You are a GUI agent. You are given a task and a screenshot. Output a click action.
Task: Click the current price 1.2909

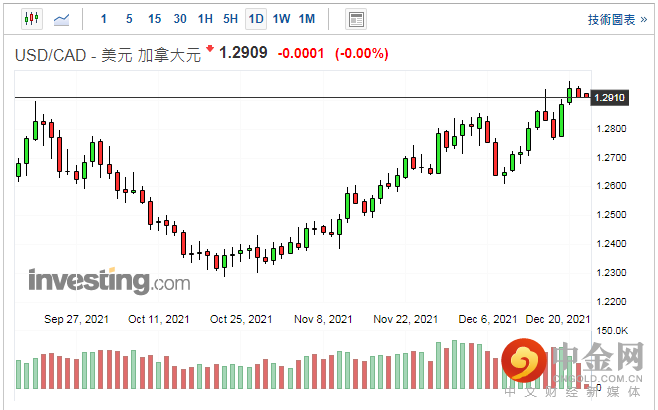(243, 53)
